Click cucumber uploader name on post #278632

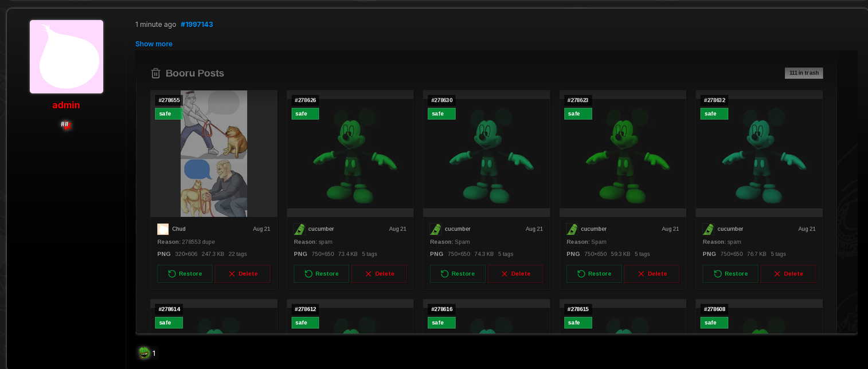point(730,229)
